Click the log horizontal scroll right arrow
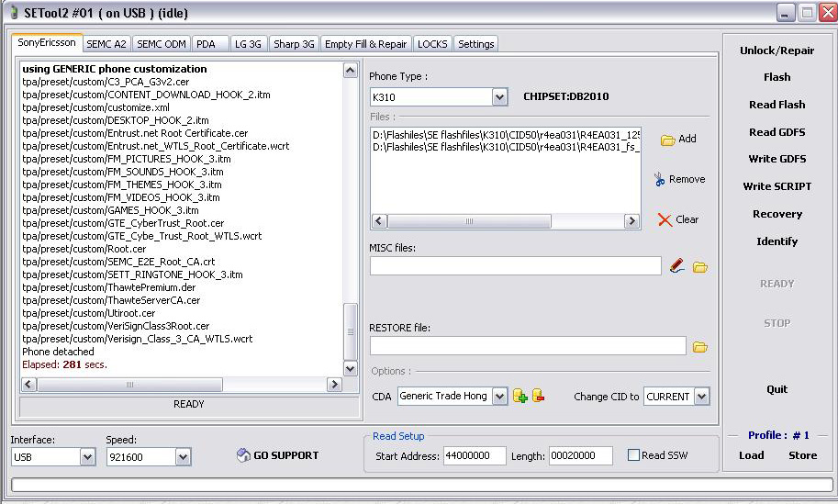The image size is (838, 504). [334, 385]
